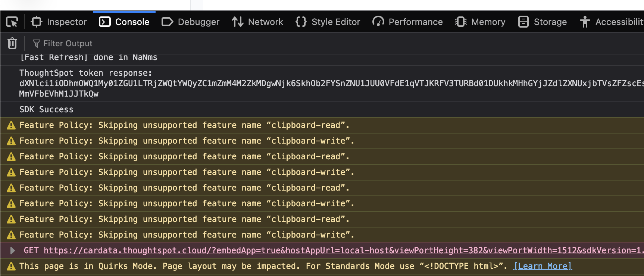Switch to the Network tab
The height and width of the screenshot is (276, 644).
pyautogui.click(x=257, y=22)
